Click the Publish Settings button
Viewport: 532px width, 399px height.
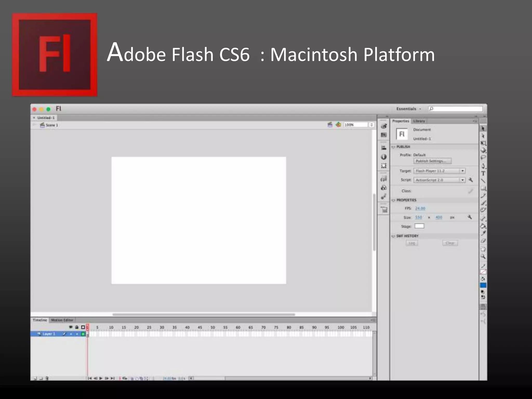pyautogui.click(x=432, y=161)
